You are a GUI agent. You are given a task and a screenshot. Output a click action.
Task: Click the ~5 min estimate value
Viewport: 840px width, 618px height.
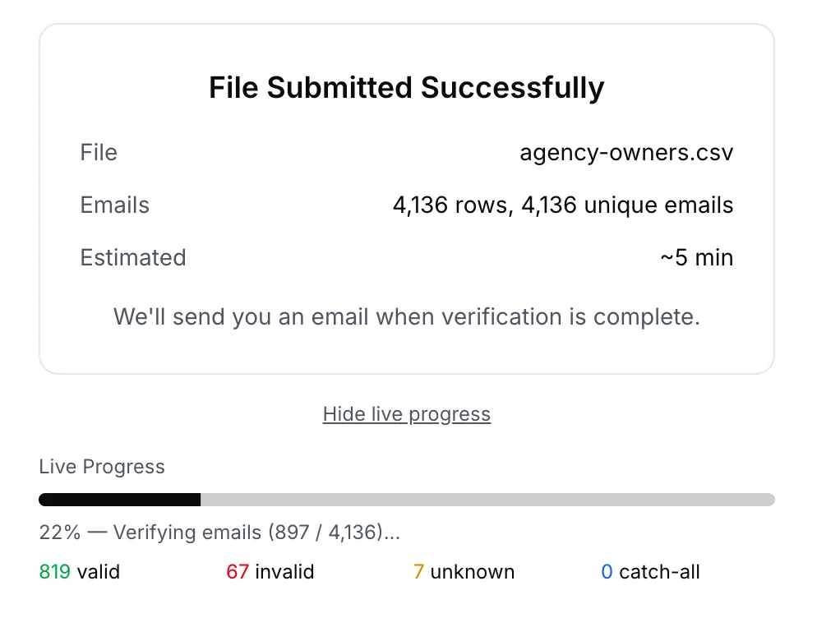[x=698, y=257]
